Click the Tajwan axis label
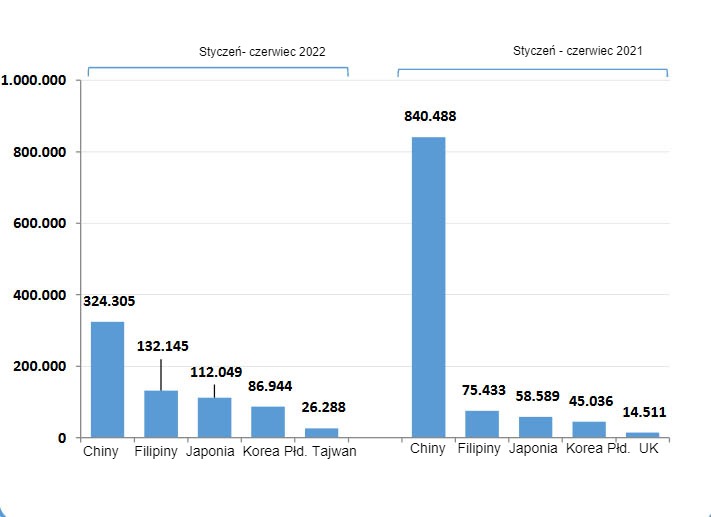 click(x=334, y=451)
